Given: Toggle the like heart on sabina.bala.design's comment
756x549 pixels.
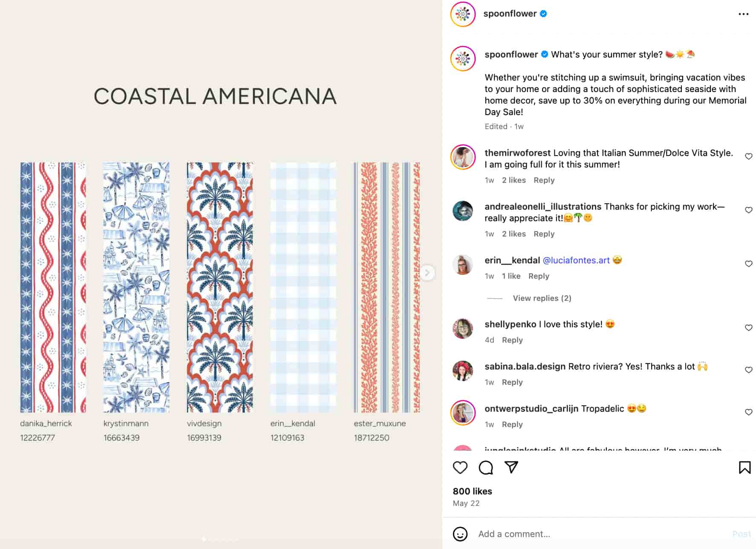Looking at the screenshot, I should coord(749,370).
